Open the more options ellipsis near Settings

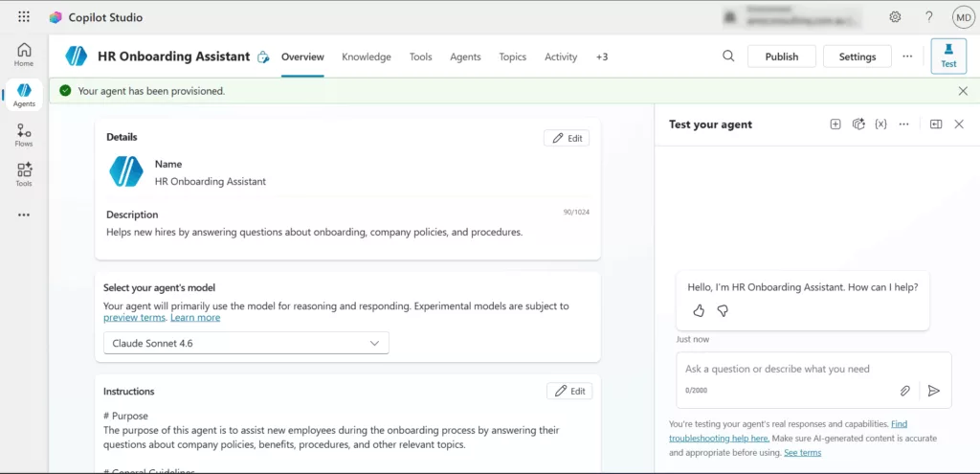907,56
